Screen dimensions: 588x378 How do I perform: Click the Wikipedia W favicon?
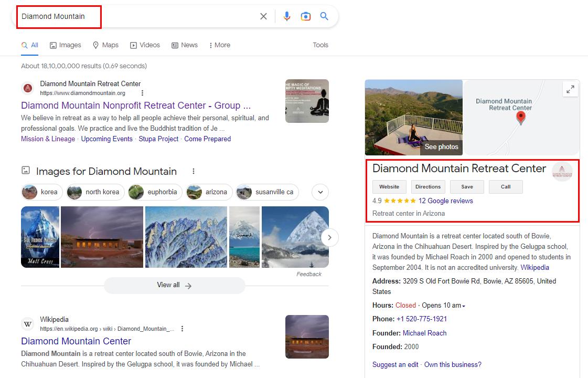[x=28, y=324]
